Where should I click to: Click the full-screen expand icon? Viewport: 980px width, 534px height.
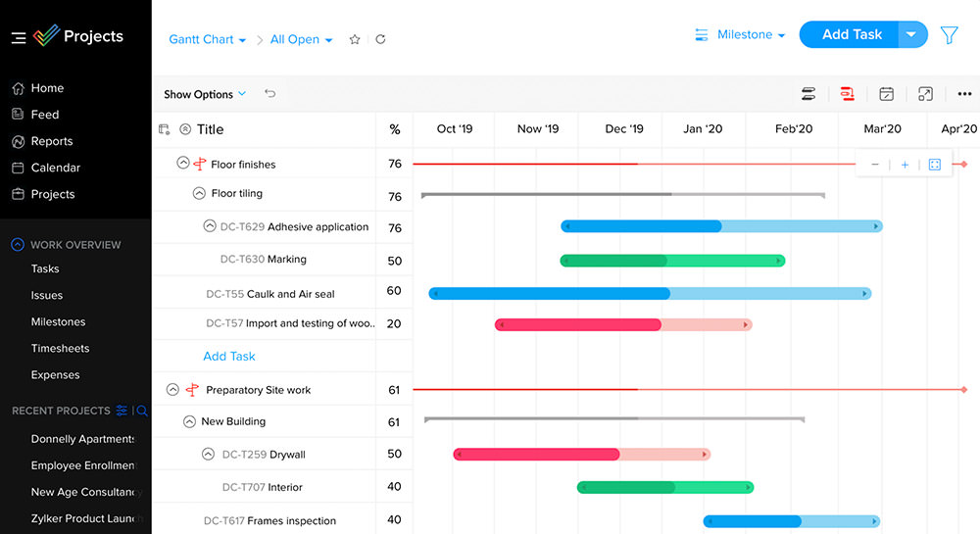coord(925,94)
